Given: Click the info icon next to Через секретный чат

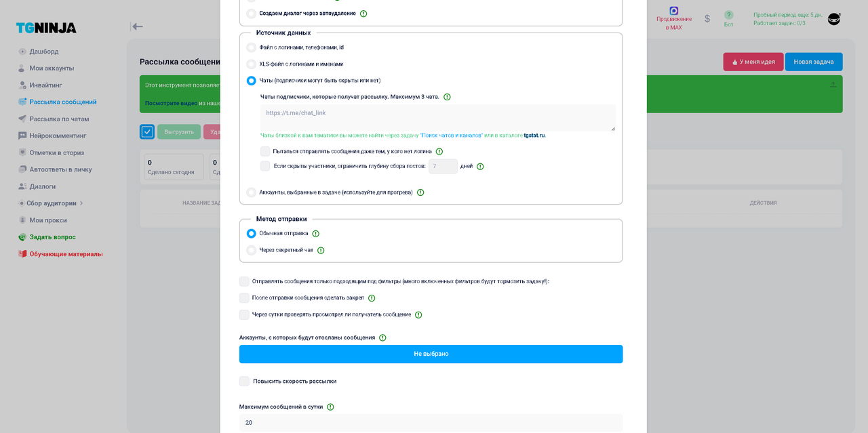Looking at the screenshot, I should tap(321, 250).
